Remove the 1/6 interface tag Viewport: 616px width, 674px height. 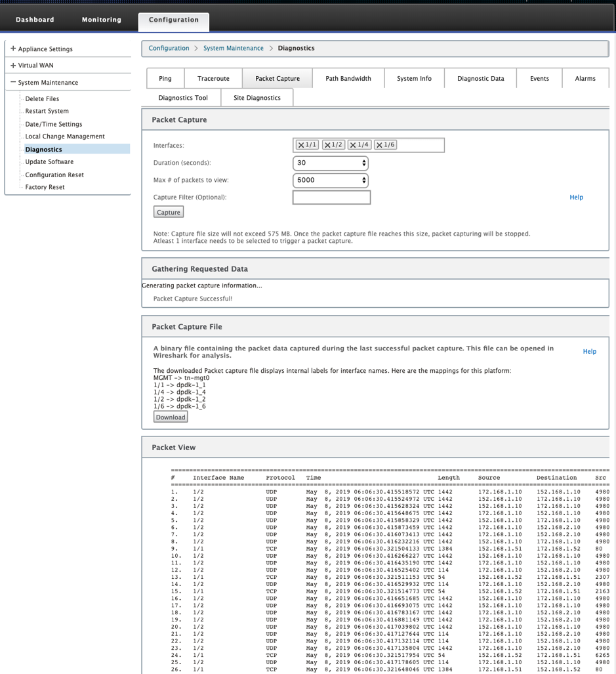click(379, 145)
